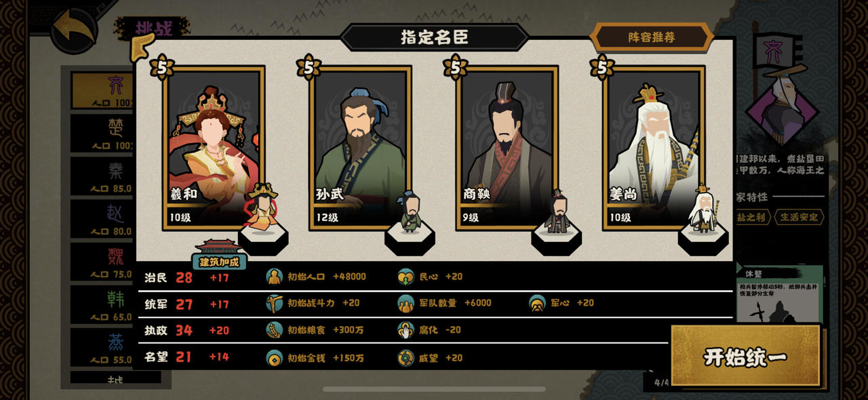The width and height of the screenshot is (868, 400).
Task: Pick the 姜尚 minister card
Action: [654, 148]
